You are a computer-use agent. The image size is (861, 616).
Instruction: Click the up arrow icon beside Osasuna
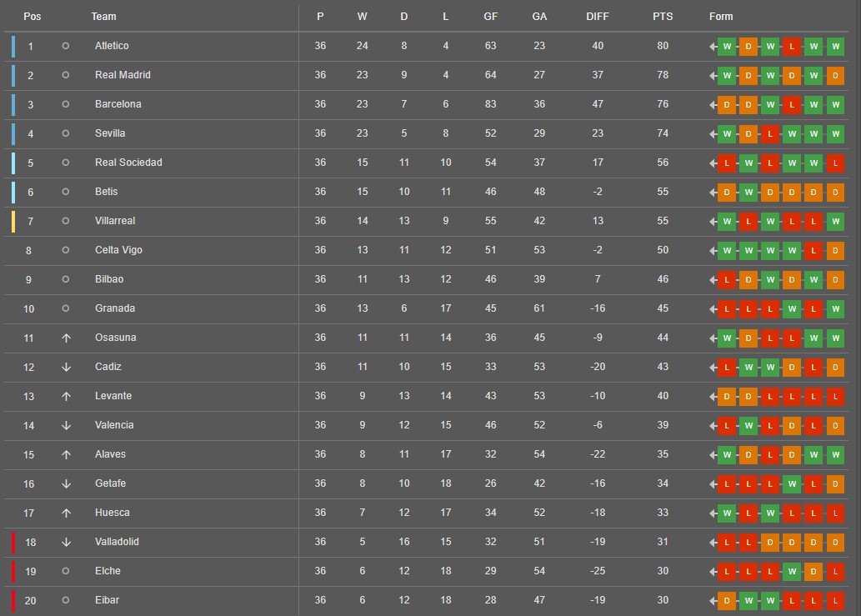(66, 338)
